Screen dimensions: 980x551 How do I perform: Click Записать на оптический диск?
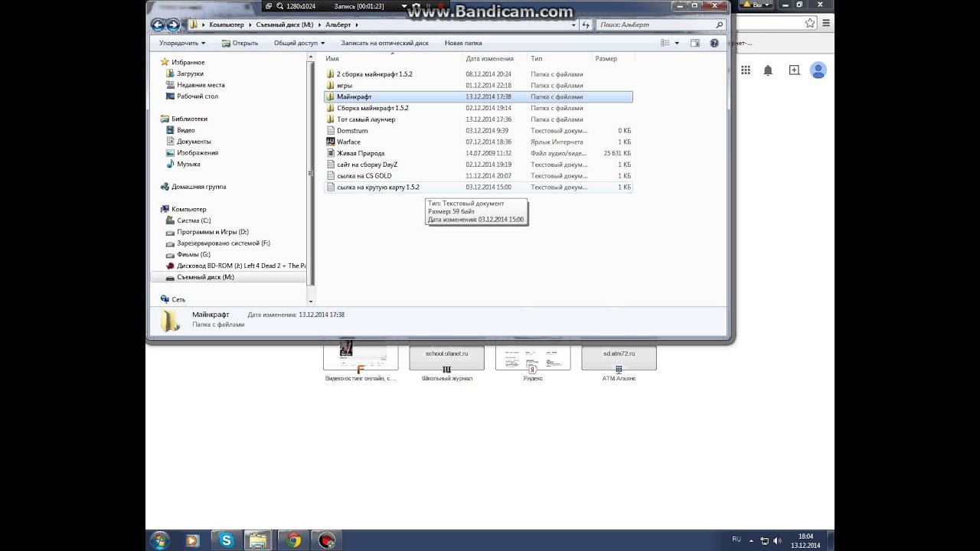384,43
